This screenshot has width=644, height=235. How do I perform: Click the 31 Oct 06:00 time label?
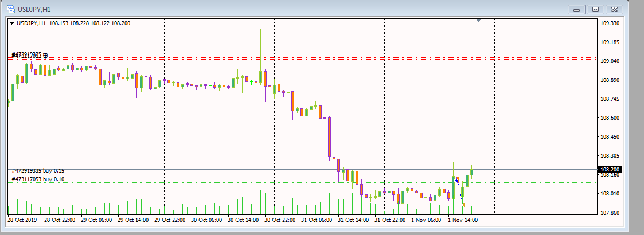317,220
